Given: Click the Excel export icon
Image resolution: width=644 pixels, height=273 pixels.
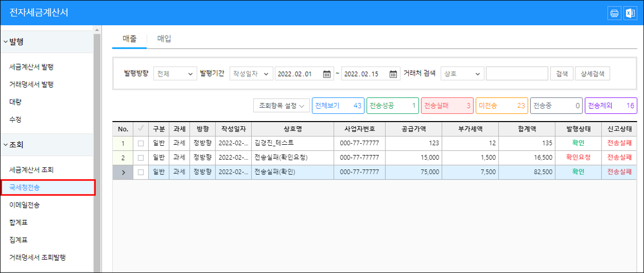Looking at the screenshot, I should 629,13.
